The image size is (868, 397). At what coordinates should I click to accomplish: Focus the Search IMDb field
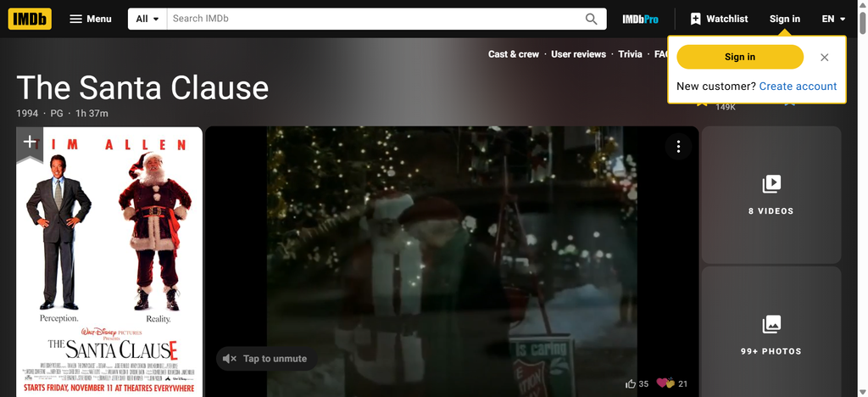click(372, 19)
